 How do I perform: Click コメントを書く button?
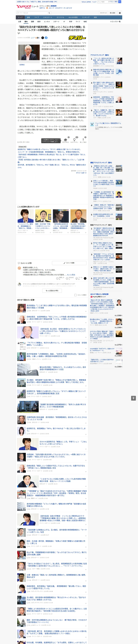click(69, 263)
